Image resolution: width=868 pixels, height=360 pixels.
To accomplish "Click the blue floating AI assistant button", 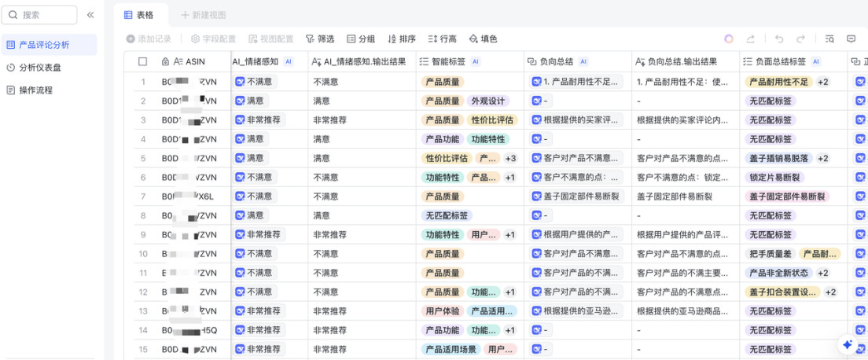I will [x=848, y=344].
